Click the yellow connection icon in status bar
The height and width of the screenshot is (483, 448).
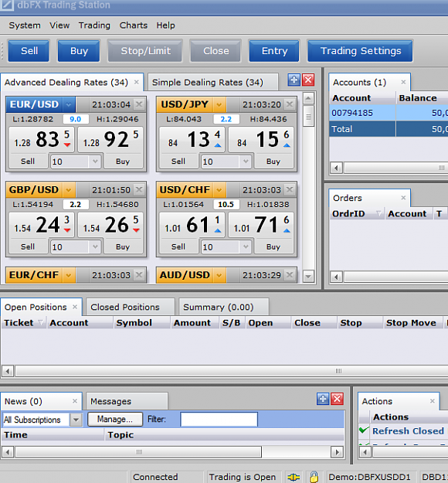click(294, 477)
